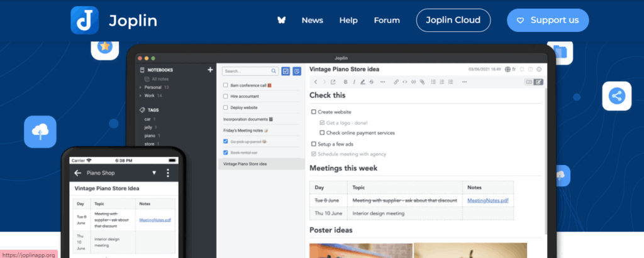Click the NOTEBOOKS header icon

(142, 70)
